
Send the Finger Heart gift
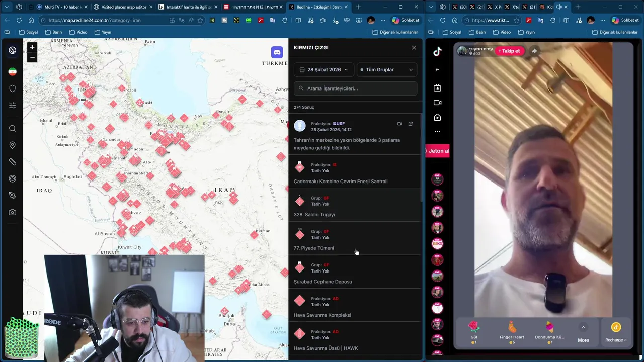tap(512, 332)
